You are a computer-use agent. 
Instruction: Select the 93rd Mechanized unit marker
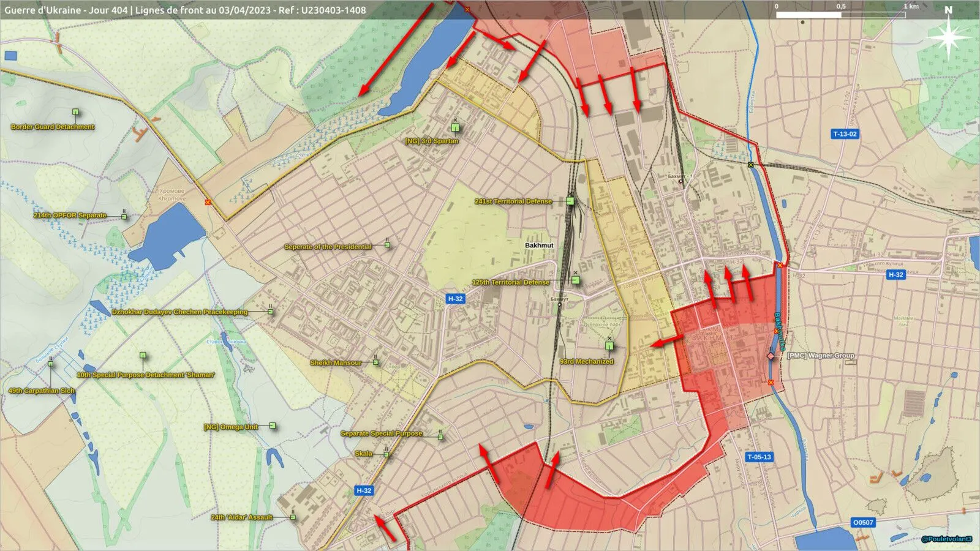coord(609,346)
